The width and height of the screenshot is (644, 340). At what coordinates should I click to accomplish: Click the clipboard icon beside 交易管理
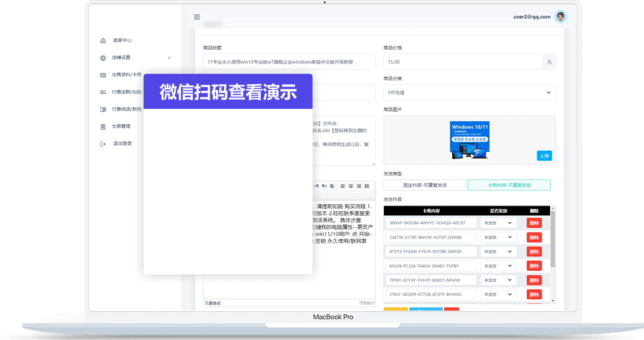[x=103, y=126]
